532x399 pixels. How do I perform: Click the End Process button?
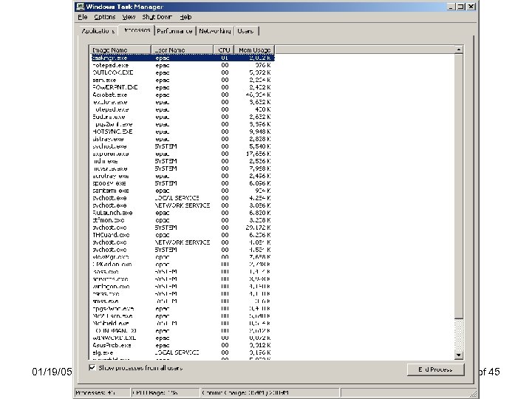[x=435, y=369]
